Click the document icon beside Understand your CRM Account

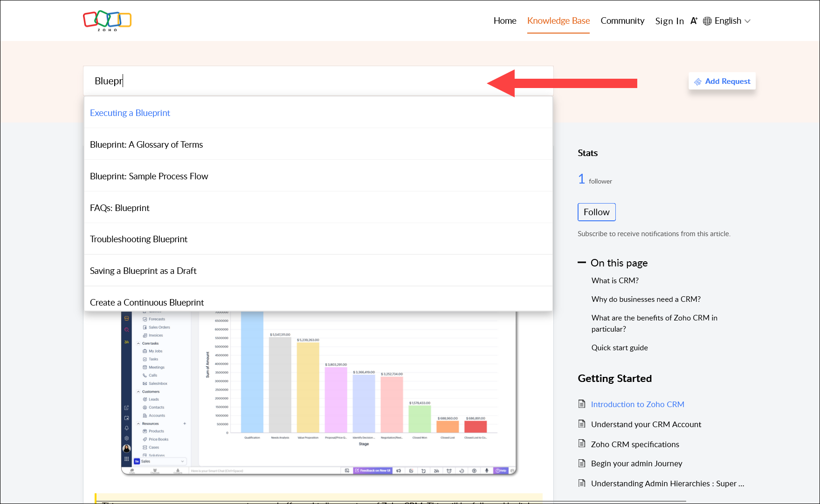(x=582, y=424)
